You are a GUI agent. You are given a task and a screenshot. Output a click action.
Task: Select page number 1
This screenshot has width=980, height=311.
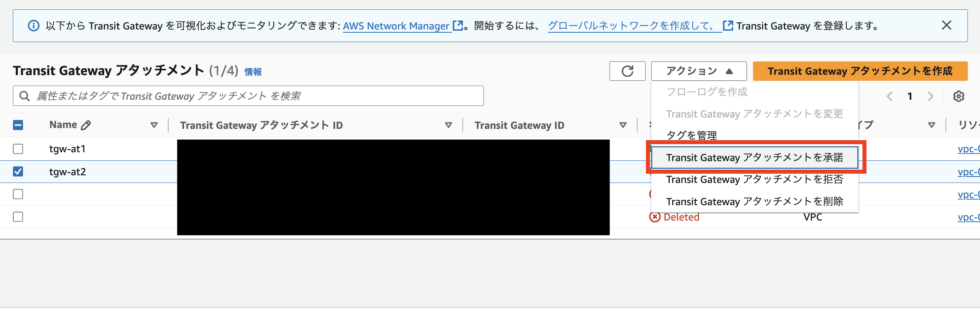click(910, 96)
